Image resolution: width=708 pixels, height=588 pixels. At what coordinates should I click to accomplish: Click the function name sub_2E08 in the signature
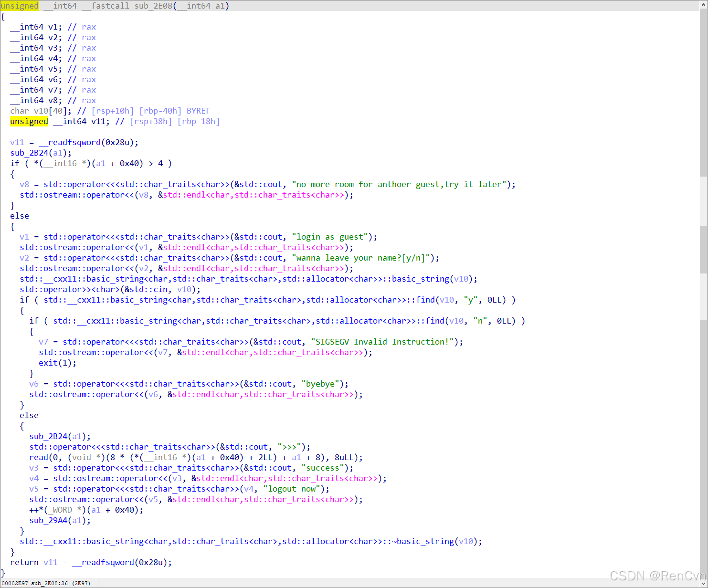pos(153,6)
